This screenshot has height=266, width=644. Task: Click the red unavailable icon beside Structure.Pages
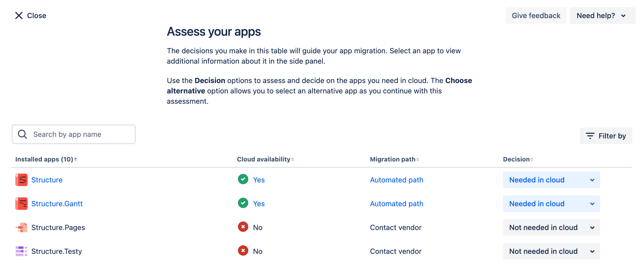coord(243,227)
